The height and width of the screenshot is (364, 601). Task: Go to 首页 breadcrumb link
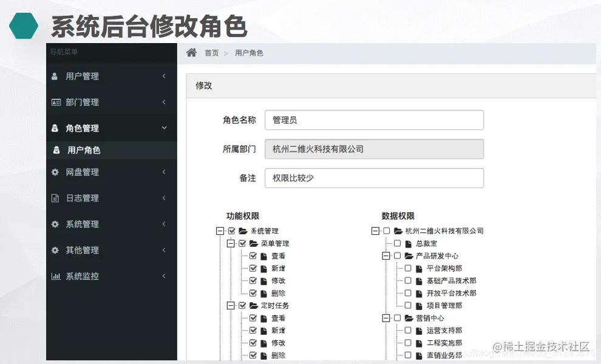click(x=212, y=53)
